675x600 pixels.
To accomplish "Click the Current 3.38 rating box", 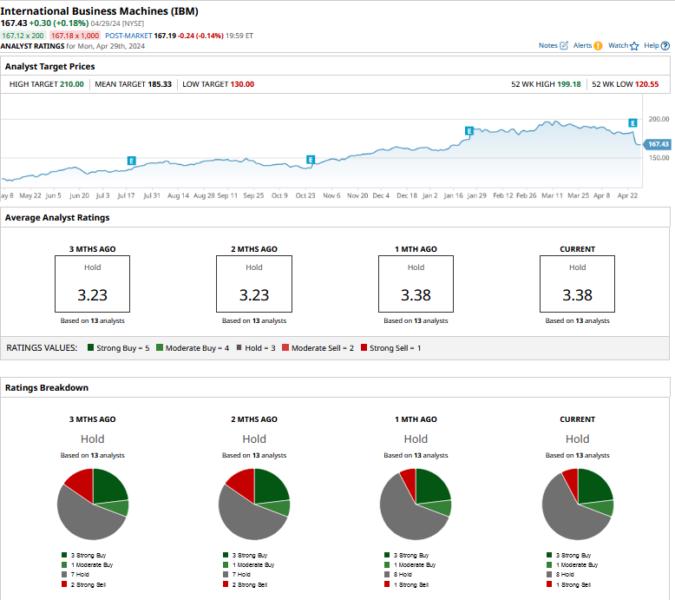I will coord(577,284).
